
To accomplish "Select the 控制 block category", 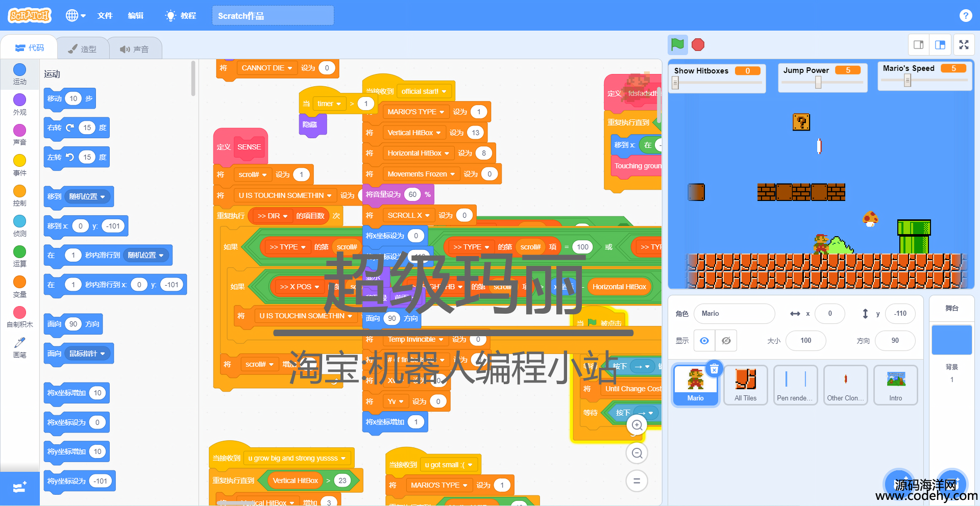I will click(19, 195).
